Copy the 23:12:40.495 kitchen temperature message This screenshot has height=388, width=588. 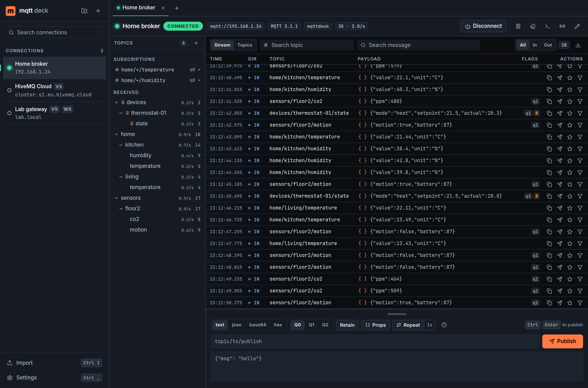pos(549,78)
